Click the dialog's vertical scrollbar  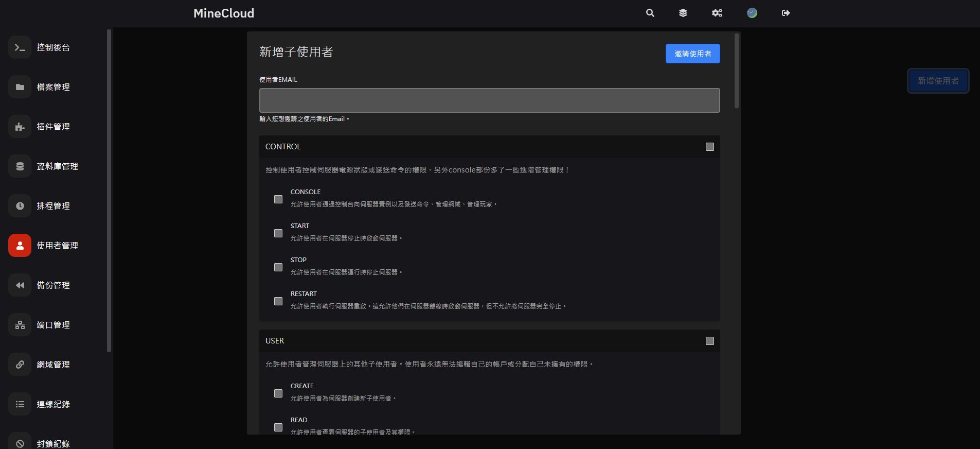[x=737, y=71]
